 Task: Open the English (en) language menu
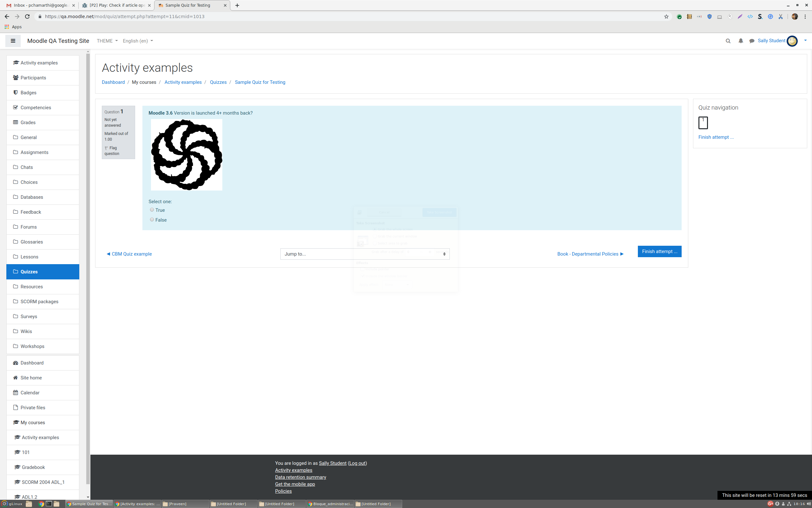(138, 41)
